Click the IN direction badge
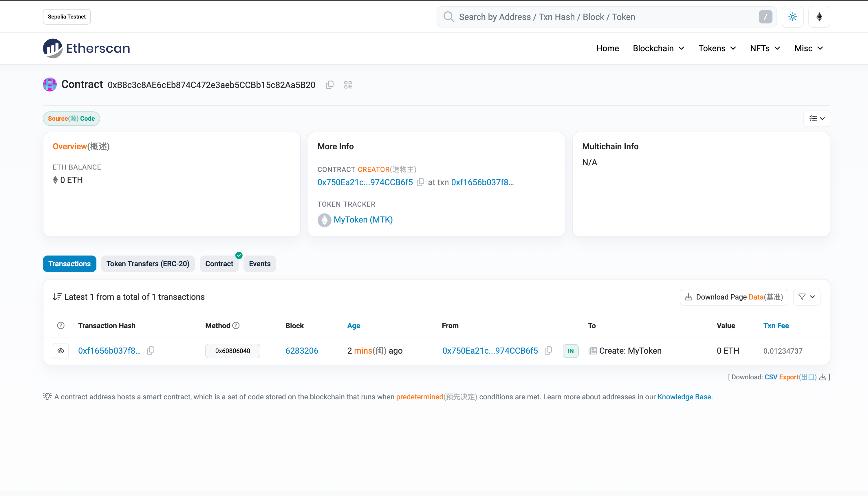 (x=570, y=351)
